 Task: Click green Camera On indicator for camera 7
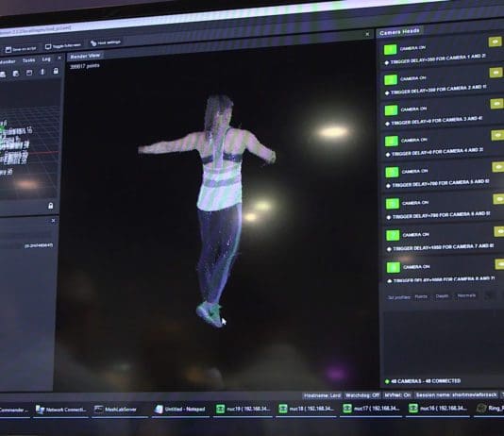pos(393,235)
